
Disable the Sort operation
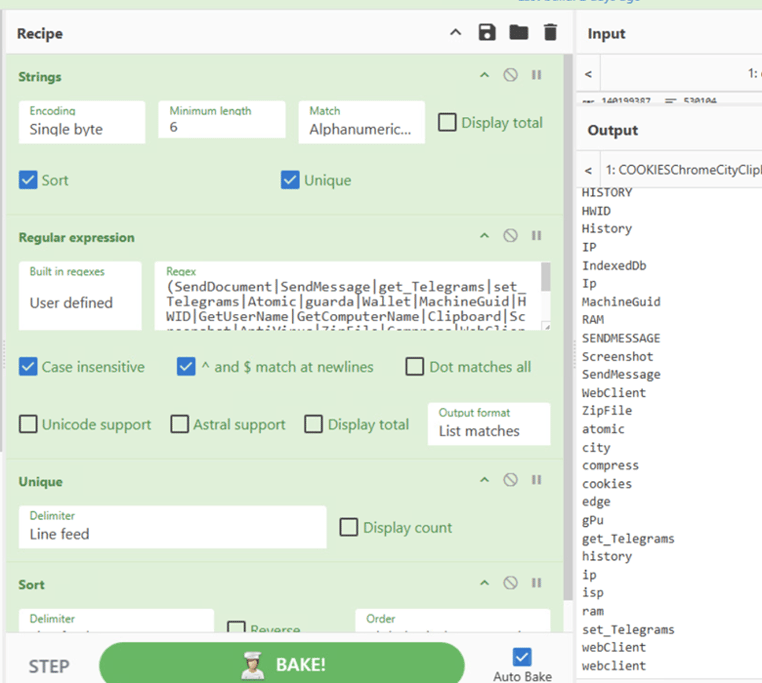(x=510, y=583)
